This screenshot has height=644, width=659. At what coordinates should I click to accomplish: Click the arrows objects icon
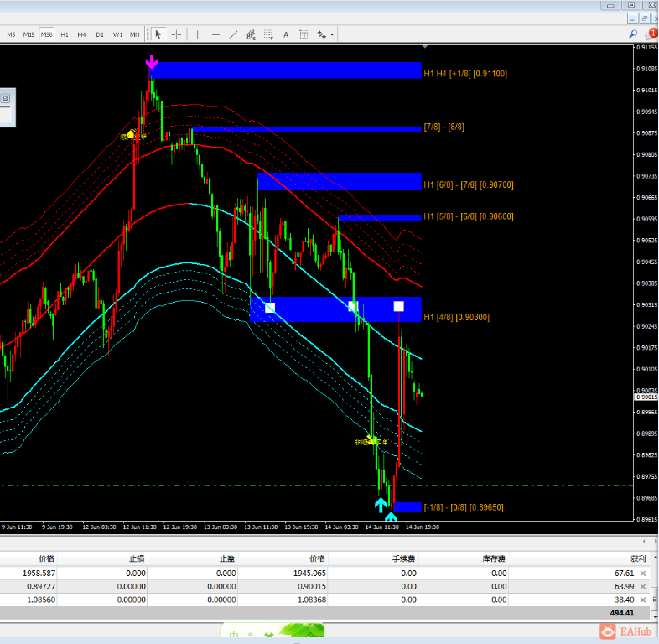pos(321,34)
